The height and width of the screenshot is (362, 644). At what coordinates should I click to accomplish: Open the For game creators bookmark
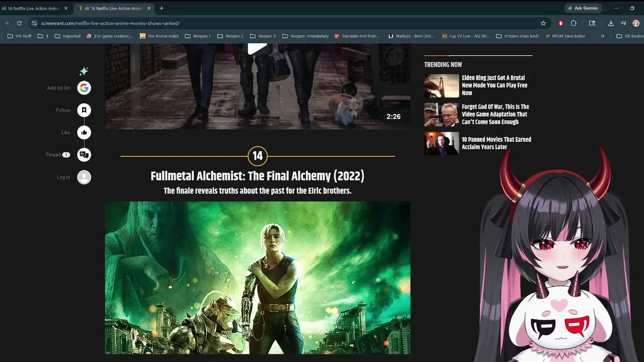pyautogui.click(x=110, y=36)
